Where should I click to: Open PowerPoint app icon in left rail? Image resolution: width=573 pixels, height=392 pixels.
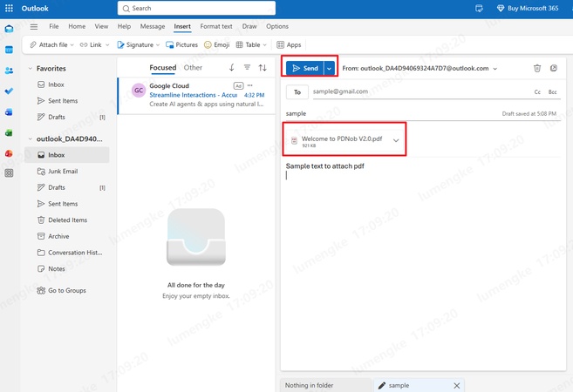9,153
